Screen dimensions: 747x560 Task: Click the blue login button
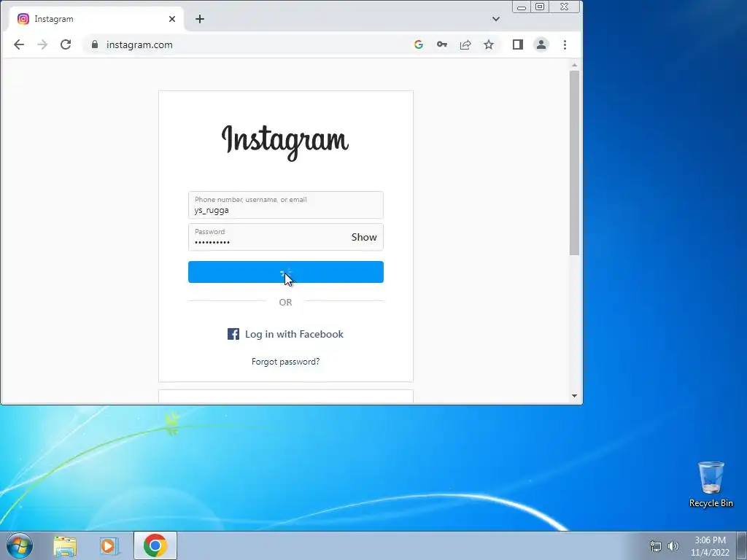tap(286, 272)
